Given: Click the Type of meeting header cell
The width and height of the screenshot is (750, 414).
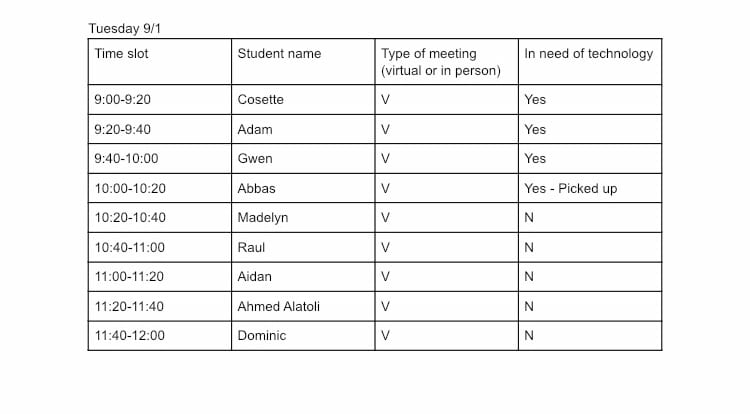Looking at the screenshot, I should click(447, 62).
